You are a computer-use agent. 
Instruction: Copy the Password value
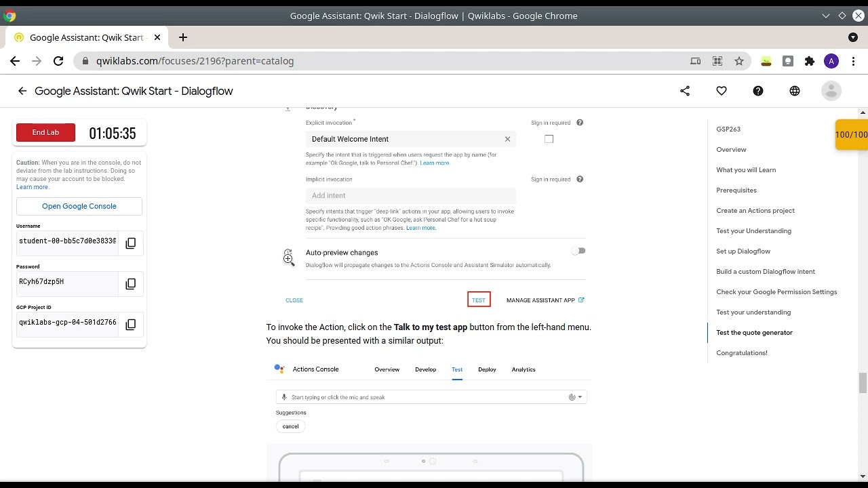tap(131, 283)
